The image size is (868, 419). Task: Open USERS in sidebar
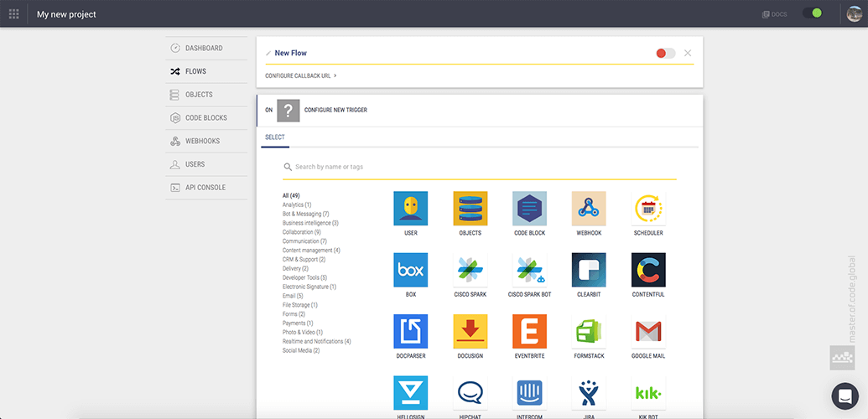click(x=206, y=164)
